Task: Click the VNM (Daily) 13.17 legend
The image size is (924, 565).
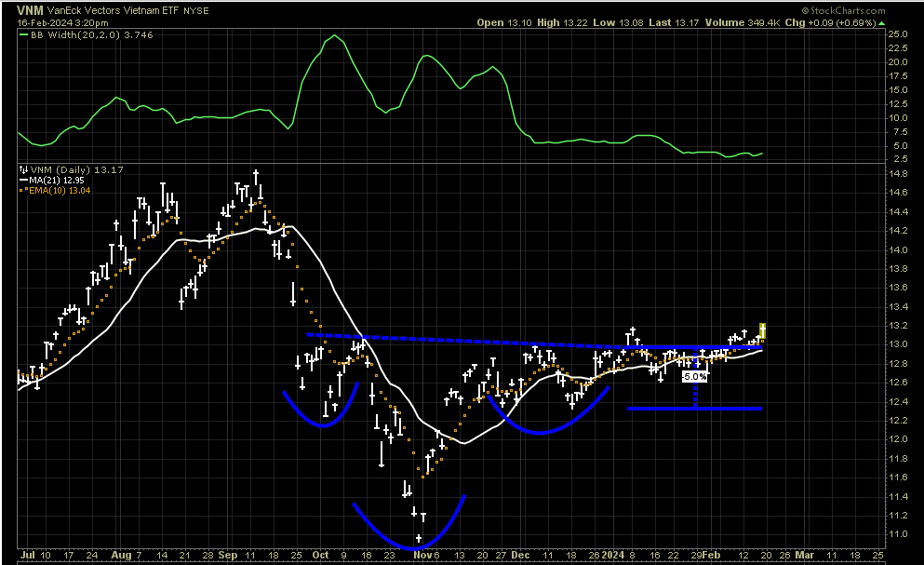Action: point(76,169)
